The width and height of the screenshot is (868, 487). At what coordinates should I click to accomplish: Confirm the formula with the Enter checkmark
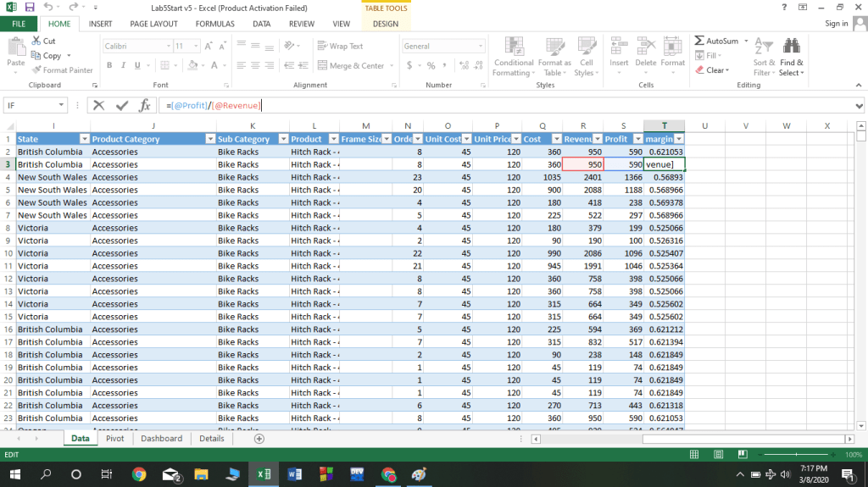(x=122, y=106)
